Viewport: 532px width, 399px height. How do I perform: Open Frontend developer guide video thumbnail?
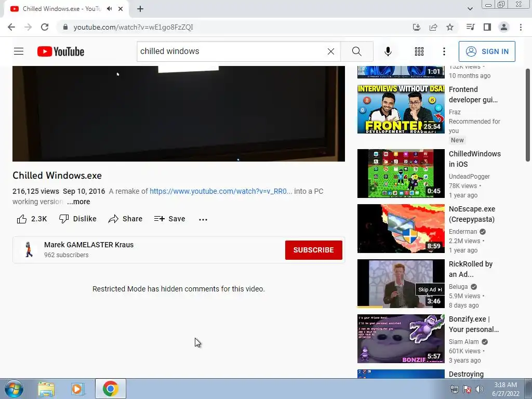click(x=401, y=109)
